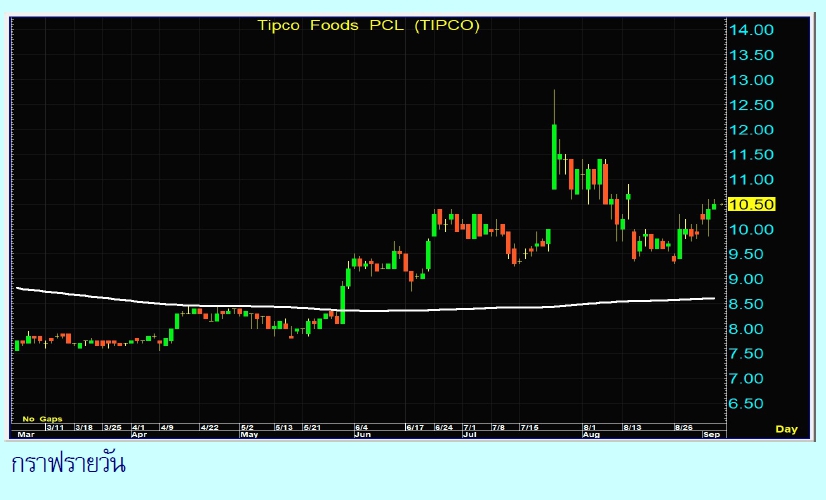Click the 8.50 price axis label

[x=746, y=304]
